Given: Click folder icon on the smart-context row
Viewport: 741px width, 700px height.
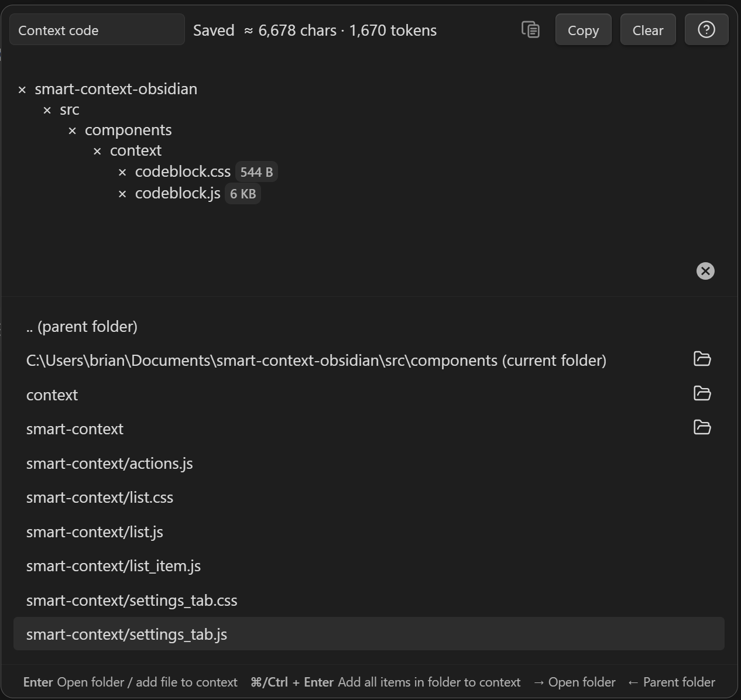Looking at the screenshot, I should point(702,427).
